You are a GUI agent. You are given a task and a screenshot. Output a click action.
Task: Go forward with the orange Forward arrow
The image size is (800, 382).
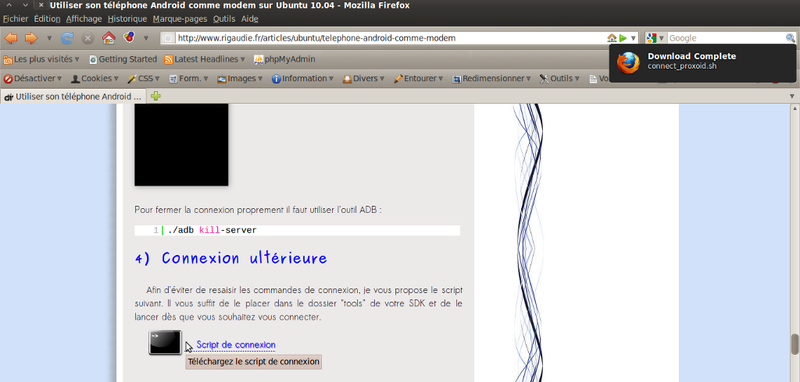pos(31,38)
